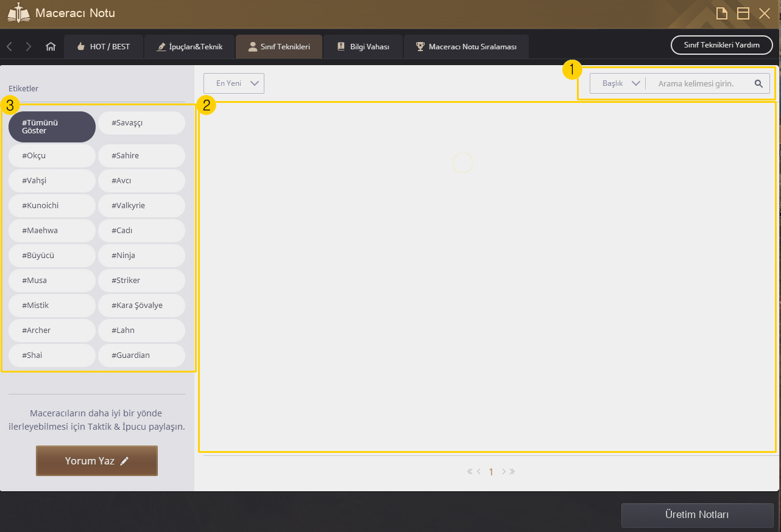
Task: Click the search magnifier icon
Action: coord(758,83)
